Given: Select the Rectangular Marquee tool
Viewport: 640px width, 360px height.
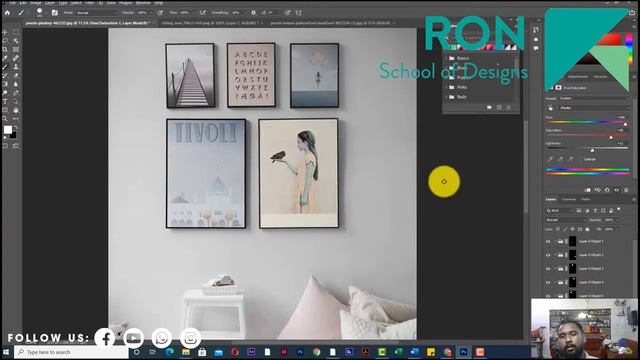Looking at the screenshot, I should click(16, 32).
